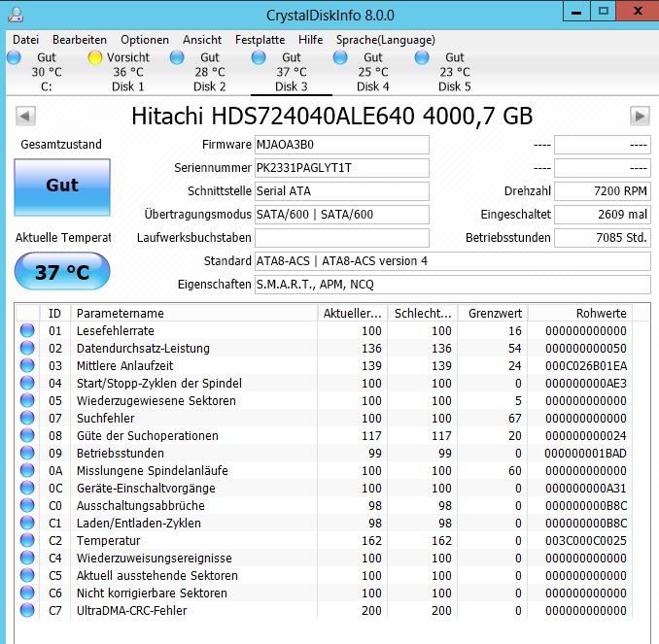
Task: Sort by the Parametername column header
Action: (x=194, y=313)
